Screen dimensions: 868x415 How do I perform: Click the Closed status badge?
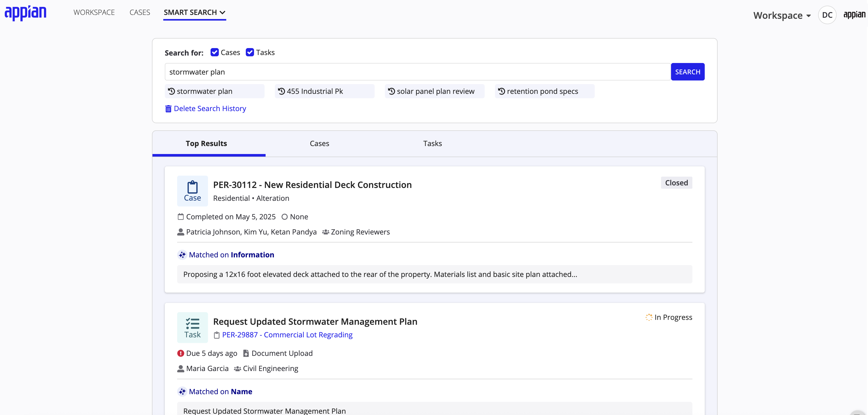coord(676,183)
